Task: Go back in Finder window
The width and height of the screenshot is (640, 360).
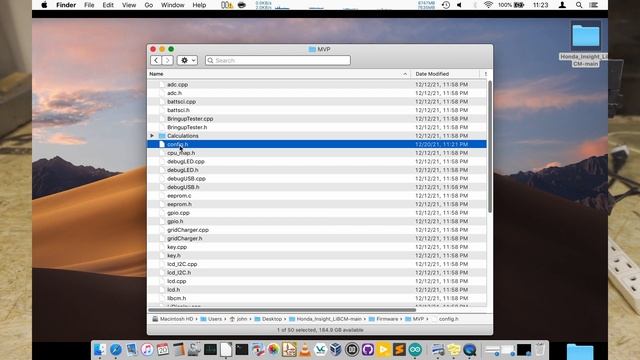Action: click(x=156, y=60)
